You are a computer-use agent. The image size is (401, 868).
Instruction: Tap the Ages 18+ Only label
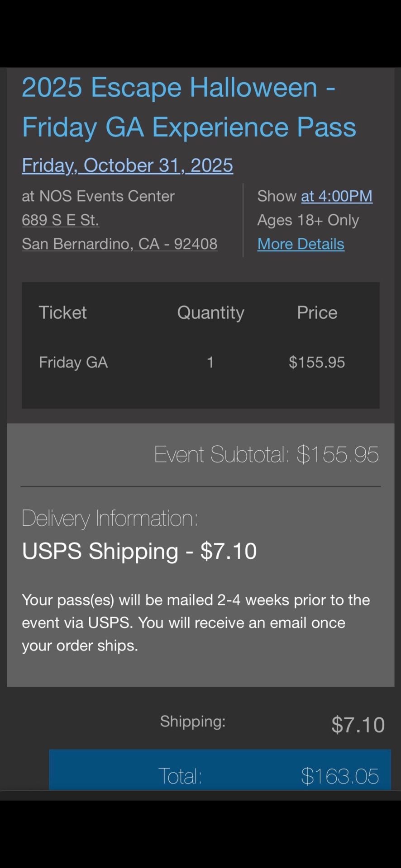(308, 220)
